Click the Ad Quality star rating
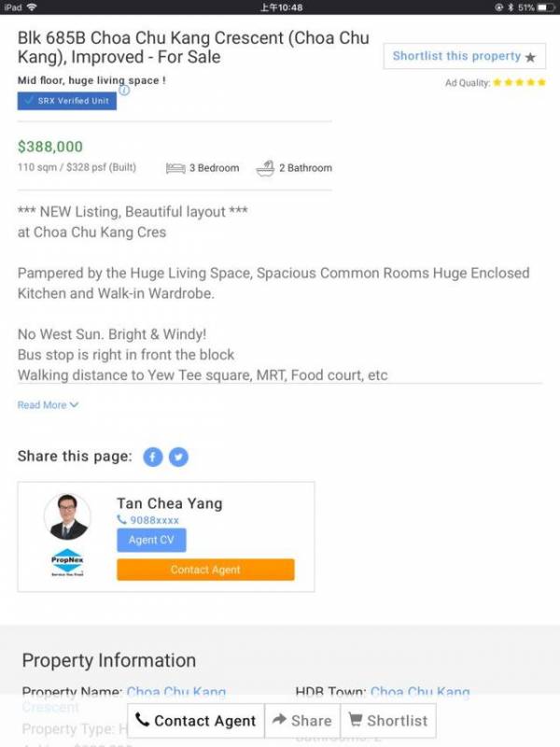Viewport: 560px width, 747px height. 520,83
